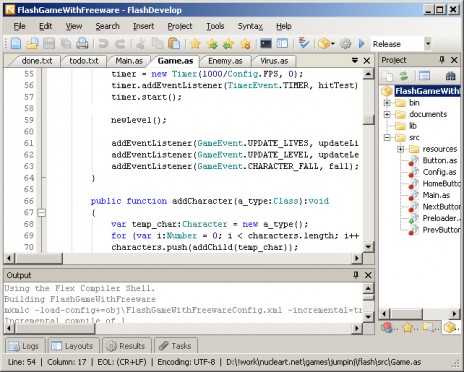
Task: Close the Output panel
Action: [368, 275]
